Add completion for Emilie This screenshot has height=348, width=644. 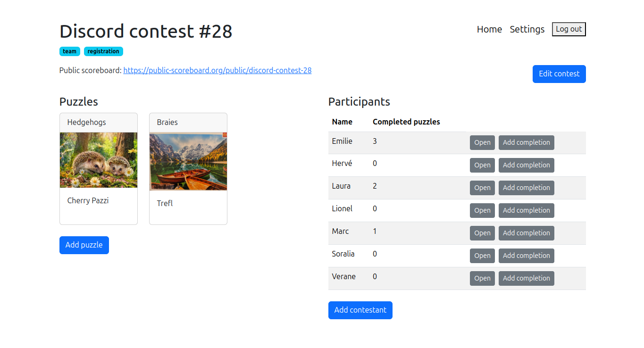(x=527, y=143)
